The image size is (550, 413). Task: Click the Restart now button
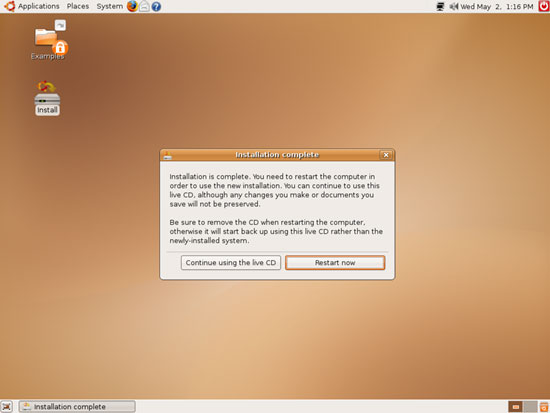pyautogui.click(x=335, y=262)
